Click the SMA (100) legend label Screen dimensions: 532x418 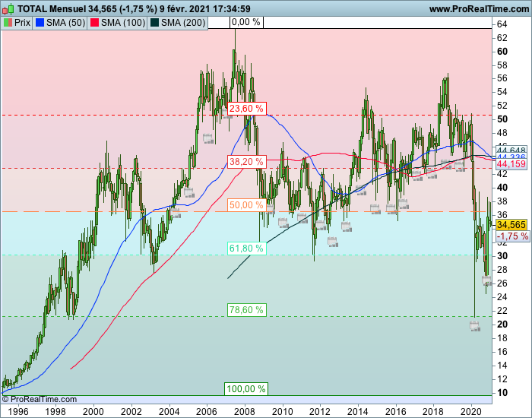[123, 23]
